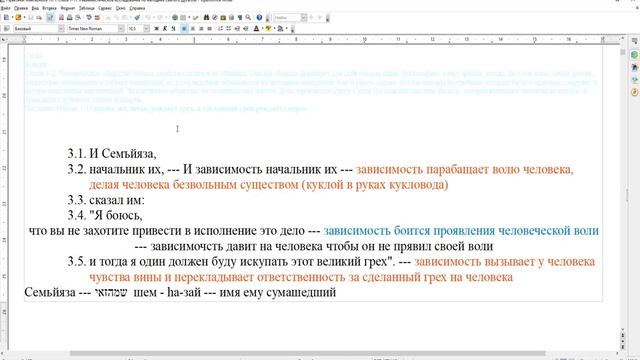This screenshot has width=640, height=360.
Task: Insert a hyperlink via the globe icon
Action: click(175, 18)
